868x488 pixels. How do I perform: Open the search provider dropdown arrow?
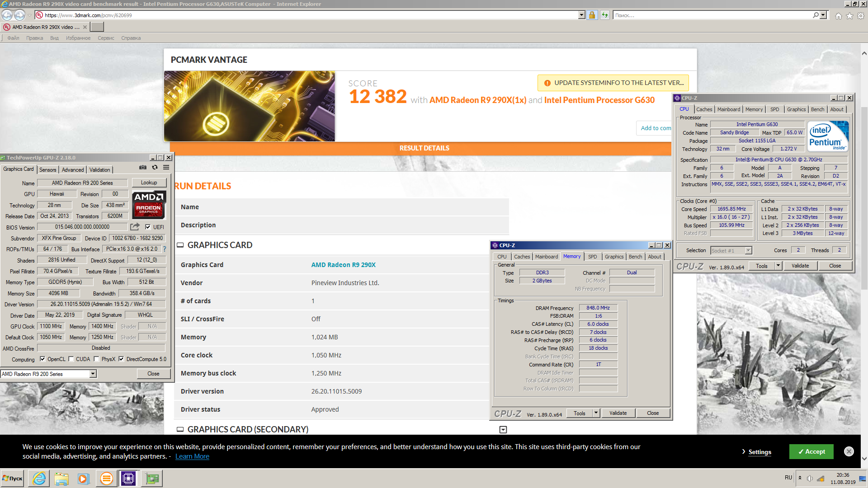(x=823, y=15)
